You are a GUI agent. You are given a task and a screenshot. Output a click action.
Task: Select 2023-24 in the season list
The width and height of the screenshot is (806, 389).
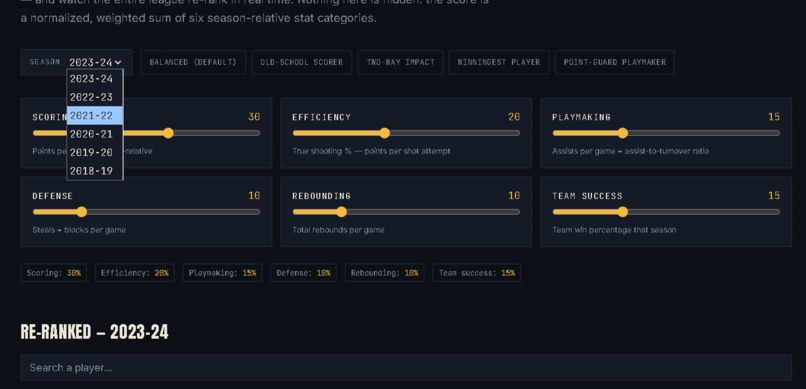point(95,79)
